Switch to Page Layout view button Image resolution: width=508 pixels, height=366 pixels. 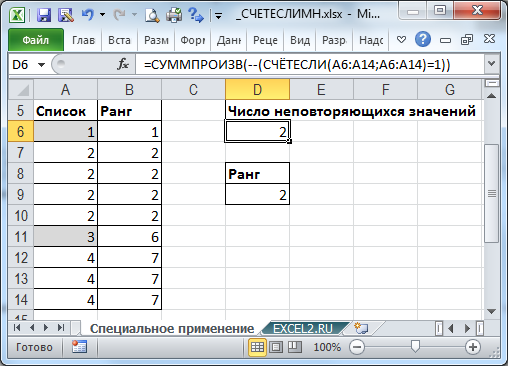click(x=276, y=347)
